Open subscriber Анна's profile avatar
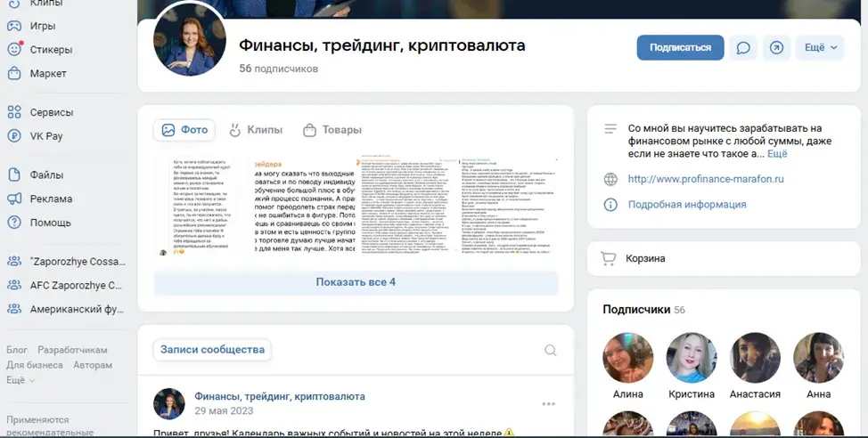The height and width of the screenshot is (438, 868). coord(819,358)
